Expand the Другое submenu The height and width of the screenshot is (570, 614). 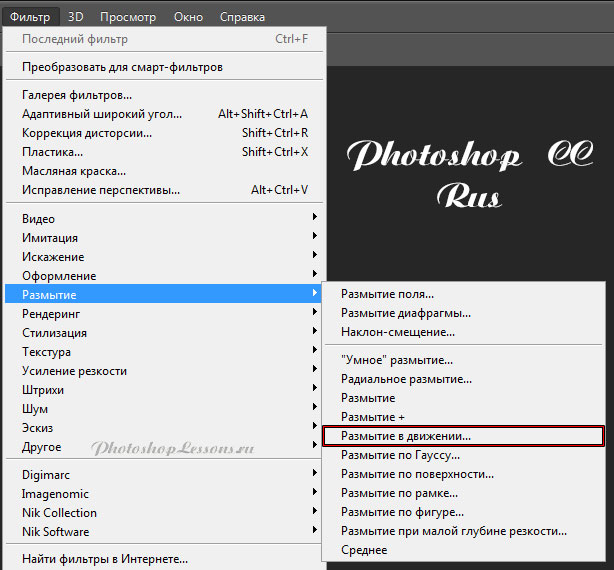pyautogui.click(x=164, y=447)
